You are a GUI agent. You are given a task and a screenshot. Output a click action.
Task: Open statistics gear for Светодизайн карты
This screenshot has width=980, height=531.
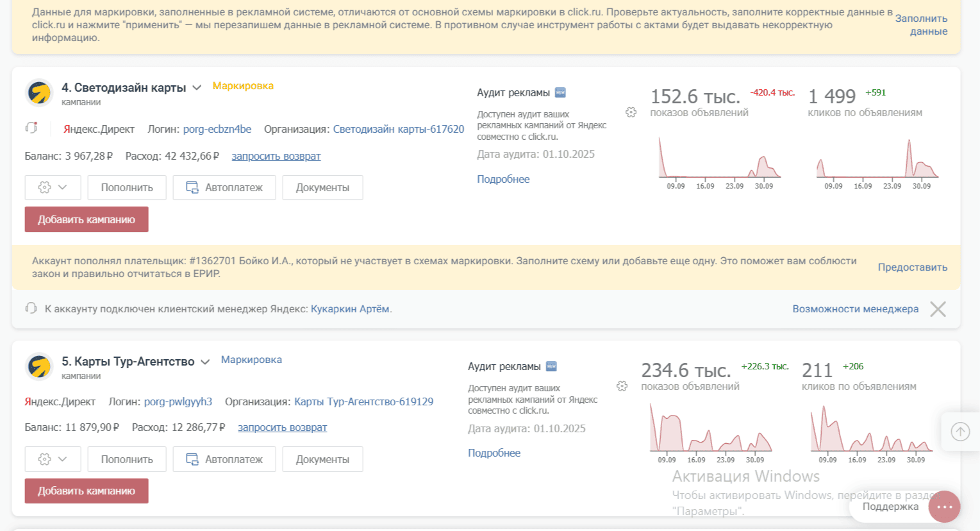point(631,112)
